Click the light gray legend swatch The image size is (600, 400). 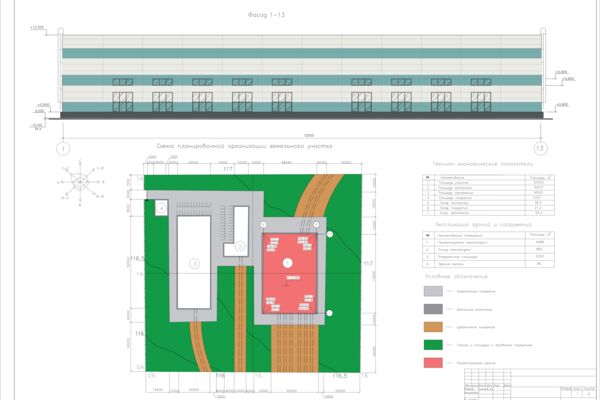(x=433, y=291)
